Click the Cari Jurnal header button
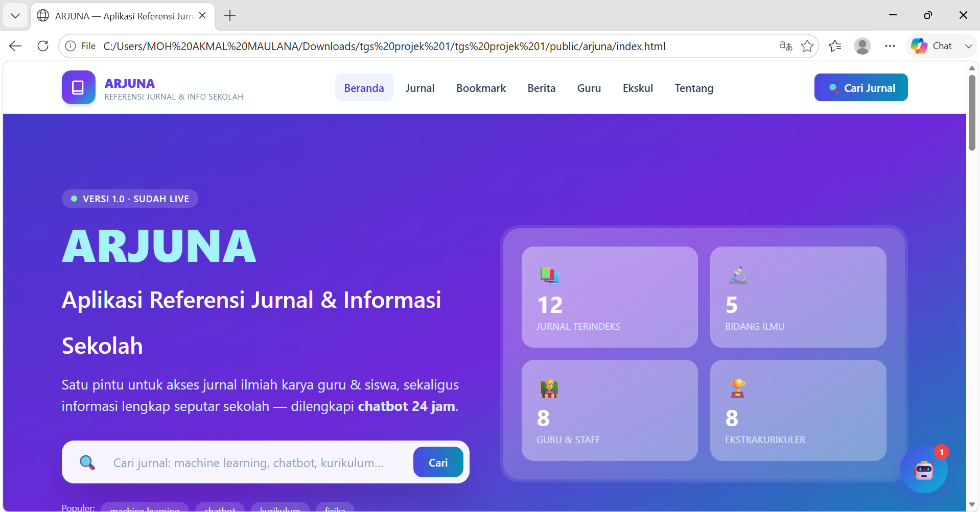This screenshot has width=980, height=512. (861, 87)
